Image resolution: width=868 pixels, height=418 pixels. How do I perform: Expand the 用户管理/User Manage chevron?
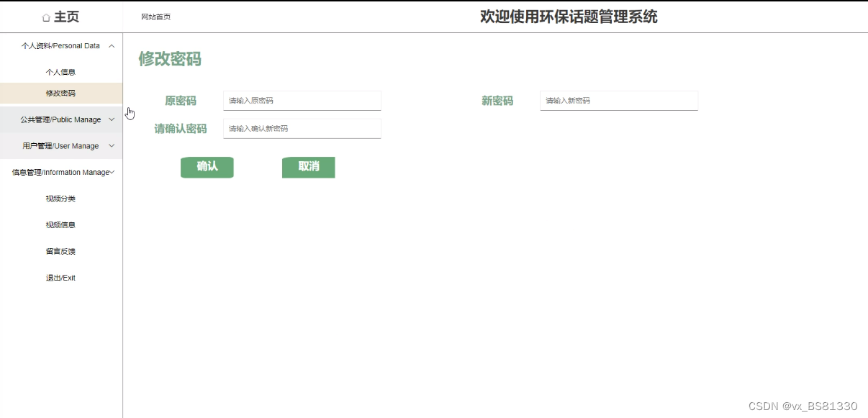pyautogui.click(x=112, y=145)
